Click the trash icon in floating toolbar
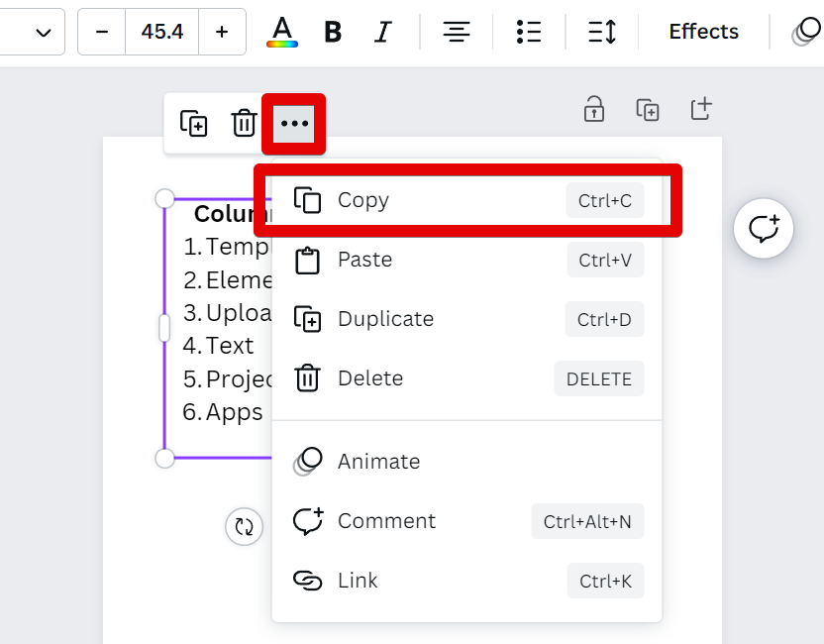 (x=244, y=124)
